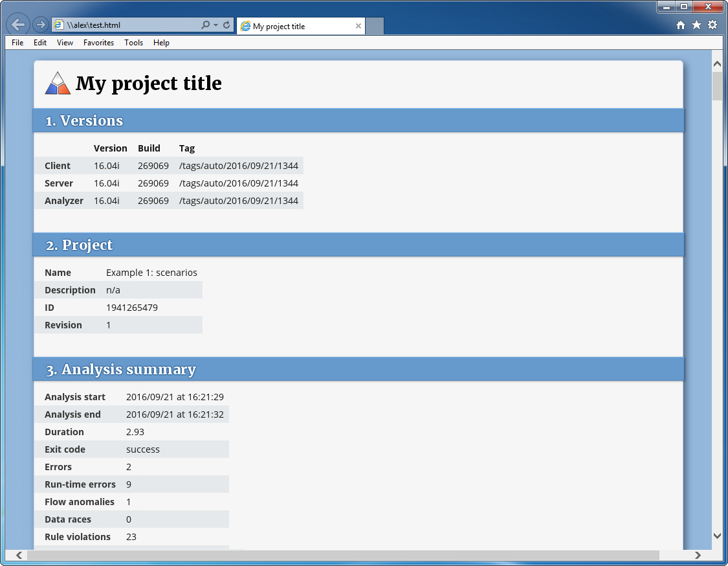Click the Analysis end timestamp
Image resolution: width=728 pixels, height=566 pixels.
pos(175,414)
